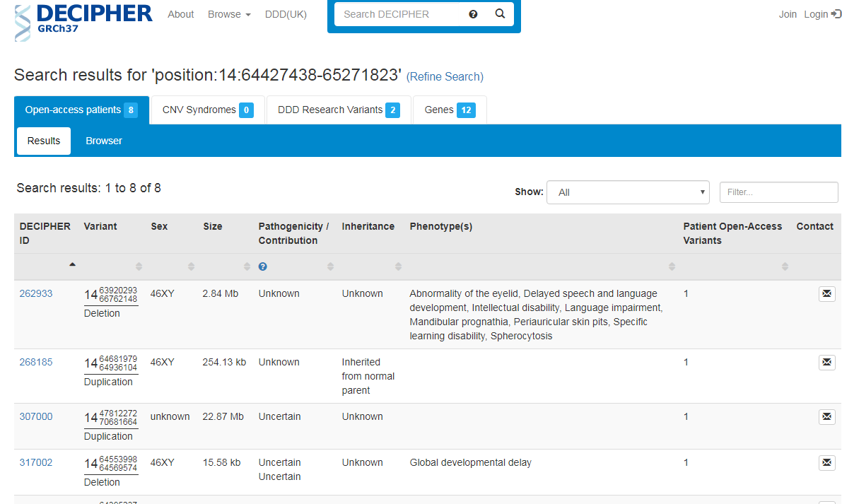Contact patient 317002 via envelope icon
This screenshot has height=504, width=842.
pos(827,463)
